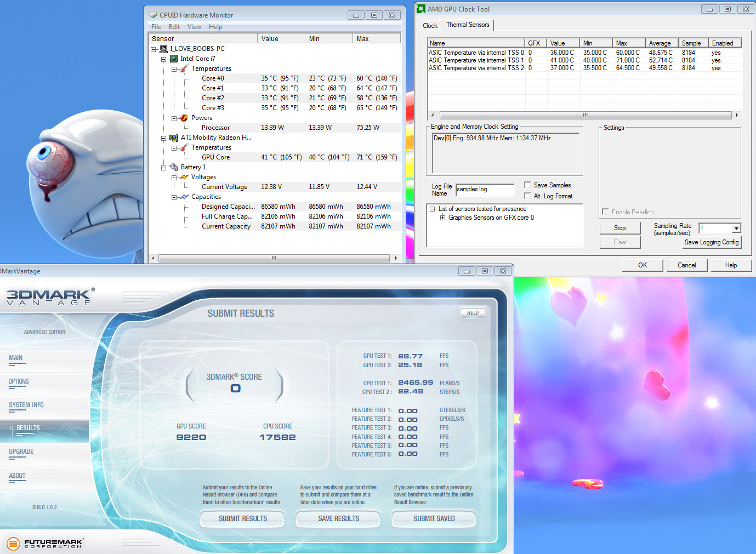Click Hardware Monitor horizontal scrollbar thumb
Image resolution: width=756 pixels, height=554 pixels.
(x=274, y=258)
